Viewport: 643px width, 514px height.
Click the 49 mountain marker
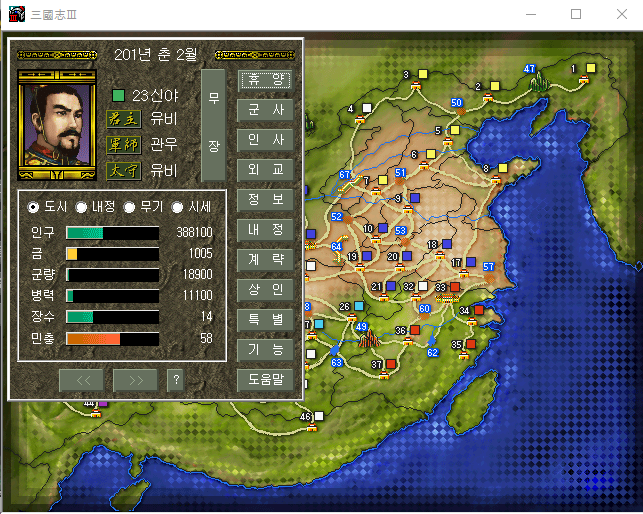(361, 327)
